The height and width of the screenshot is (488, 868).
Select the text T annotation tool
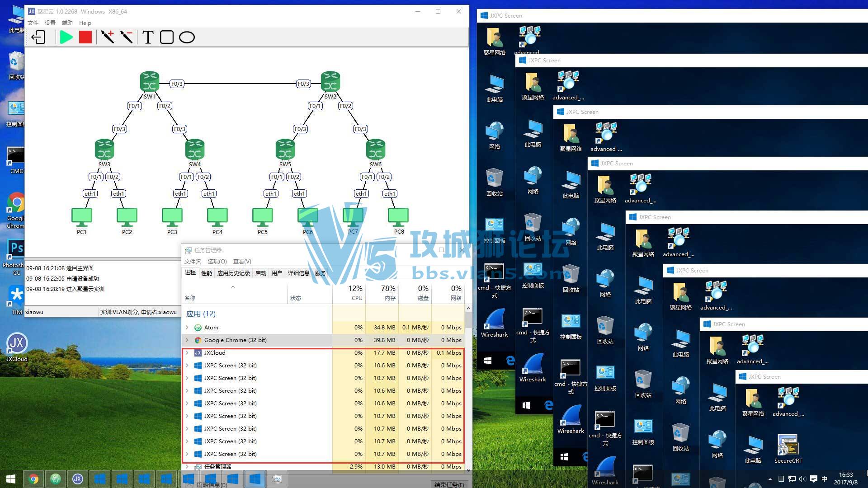[148, 37]
